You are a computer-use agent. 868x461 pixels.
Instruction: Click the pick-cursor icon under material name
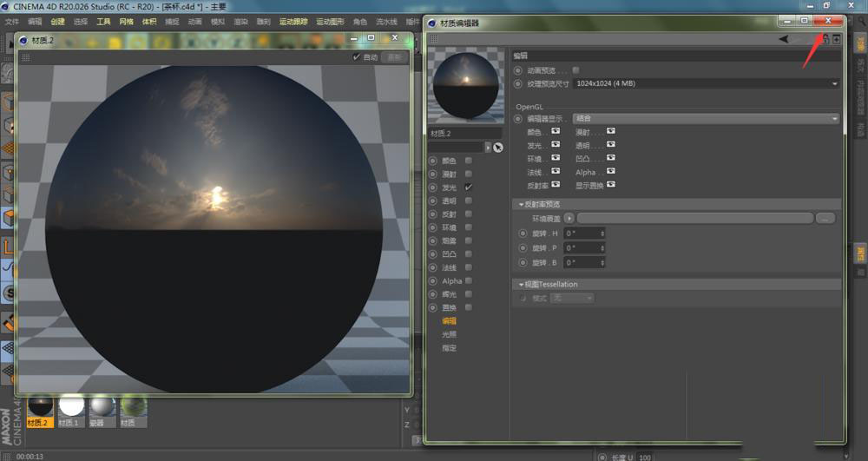click(x=497, y=148)
